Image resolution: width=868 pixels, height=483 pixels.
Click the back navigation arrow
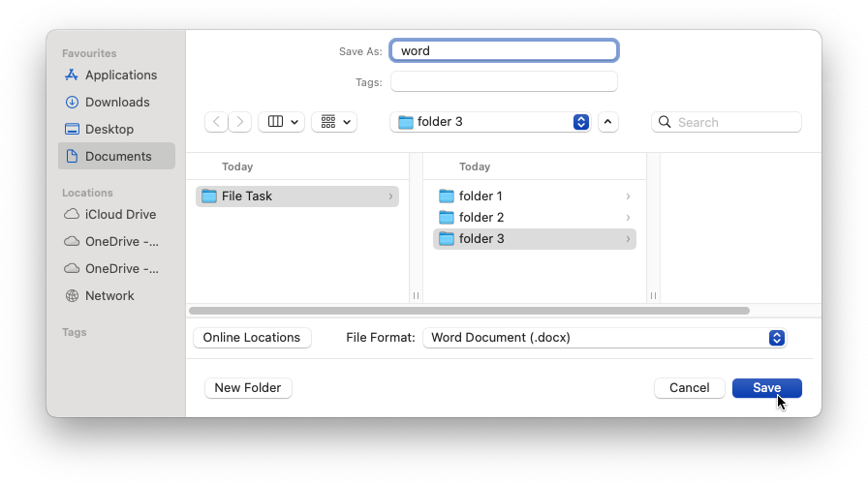coord(216,122)
